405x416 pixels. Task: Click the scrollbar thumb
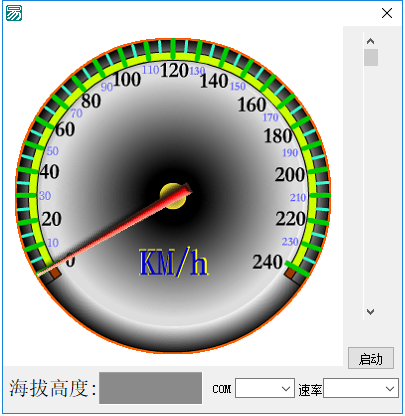(371, 57)
